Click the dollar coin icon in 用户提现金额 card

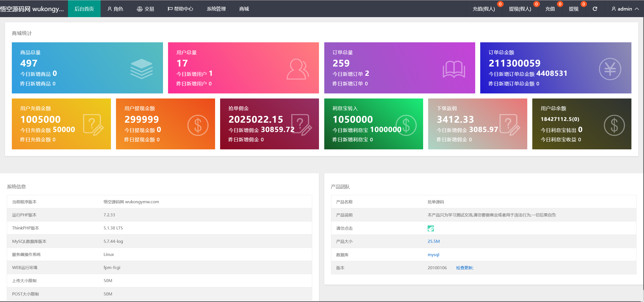[198, 125]
